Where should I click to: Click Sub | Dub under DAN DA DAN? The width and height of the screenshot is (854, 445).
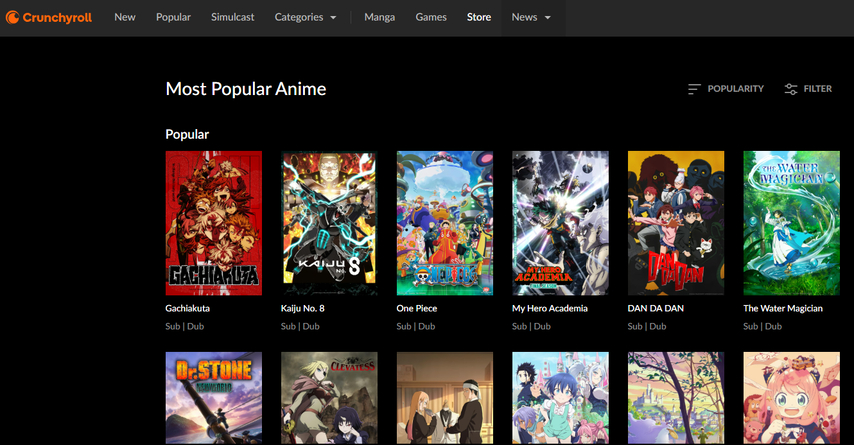click(x=647, y=326)
